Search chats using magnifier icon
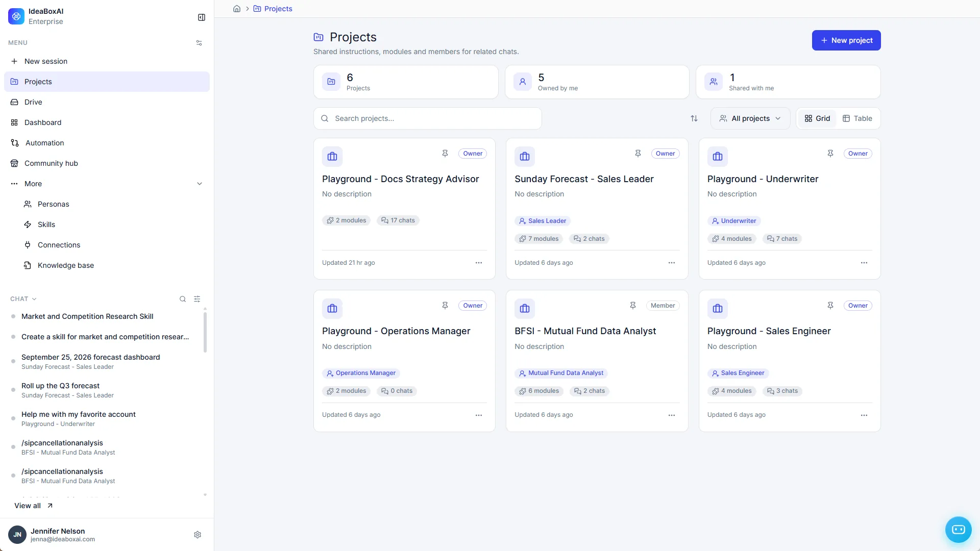The height and width of the screenshot is (551, 980). [183, 299]
